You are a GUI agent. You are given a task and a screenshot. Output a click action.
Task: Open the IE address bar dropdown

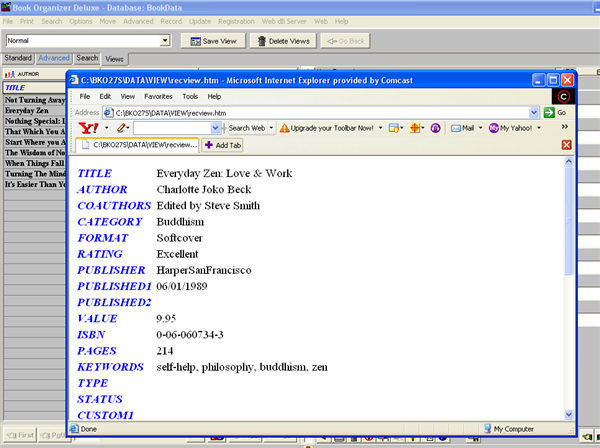coord(533,112)
